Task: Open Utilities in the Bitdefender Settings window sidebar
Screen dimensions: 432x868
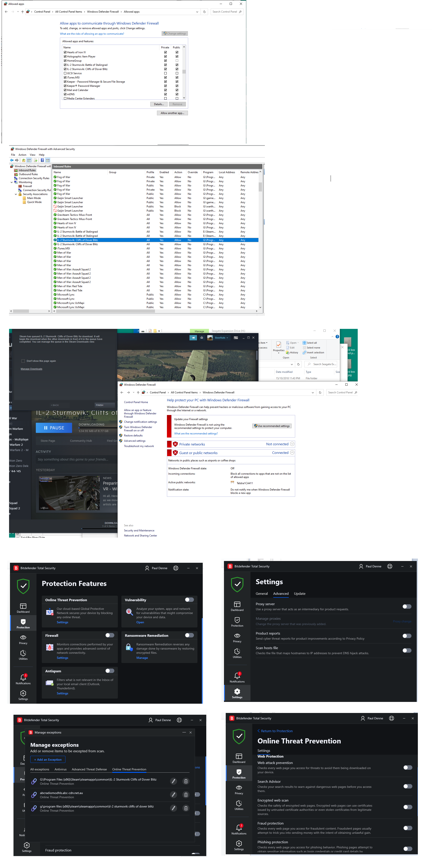Action: point(237,653)
